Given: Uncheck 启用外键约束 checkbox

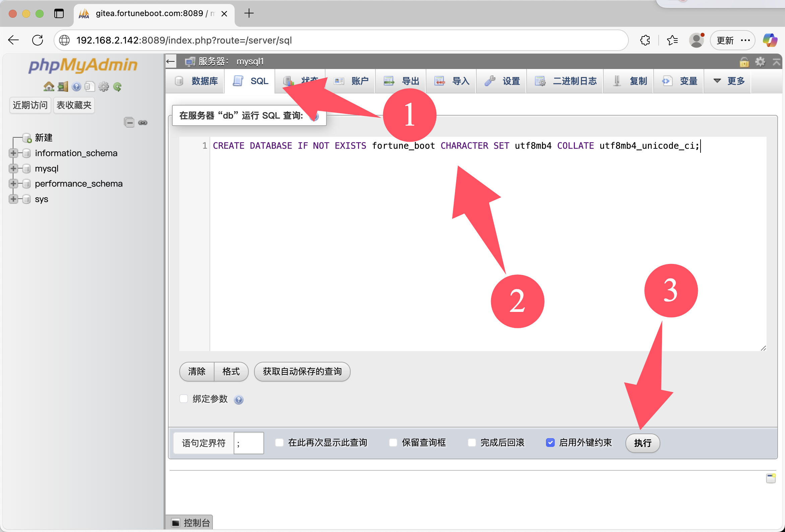Looking at the screenshot, I should (550, 443).
